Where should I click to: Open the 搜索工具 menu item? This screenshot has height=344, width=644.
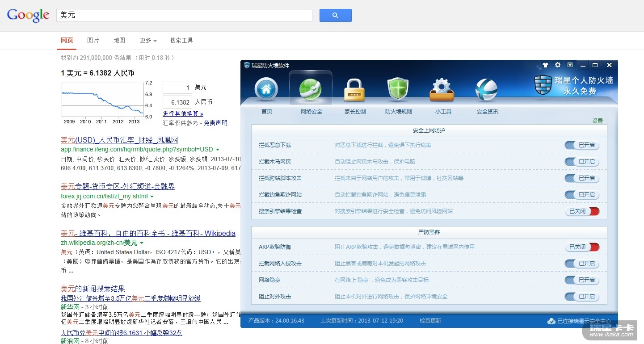(x=181, y=41)
